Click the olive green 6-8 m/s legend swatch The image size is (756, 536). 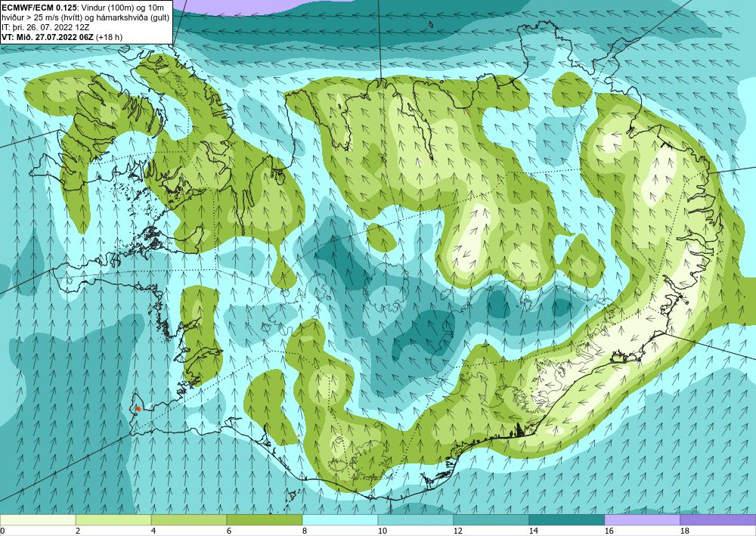tap(265, 519)
